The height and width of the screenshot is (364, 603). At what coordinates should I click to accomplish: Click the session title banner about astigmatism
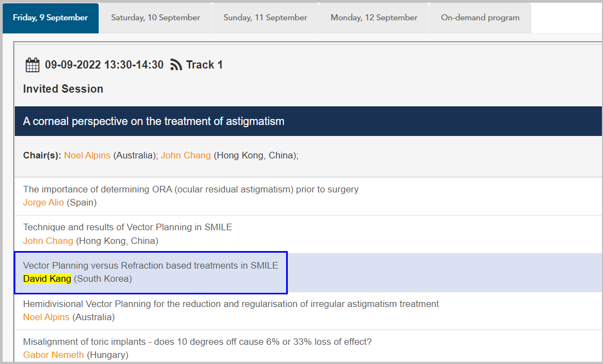[x=153, y=121]
